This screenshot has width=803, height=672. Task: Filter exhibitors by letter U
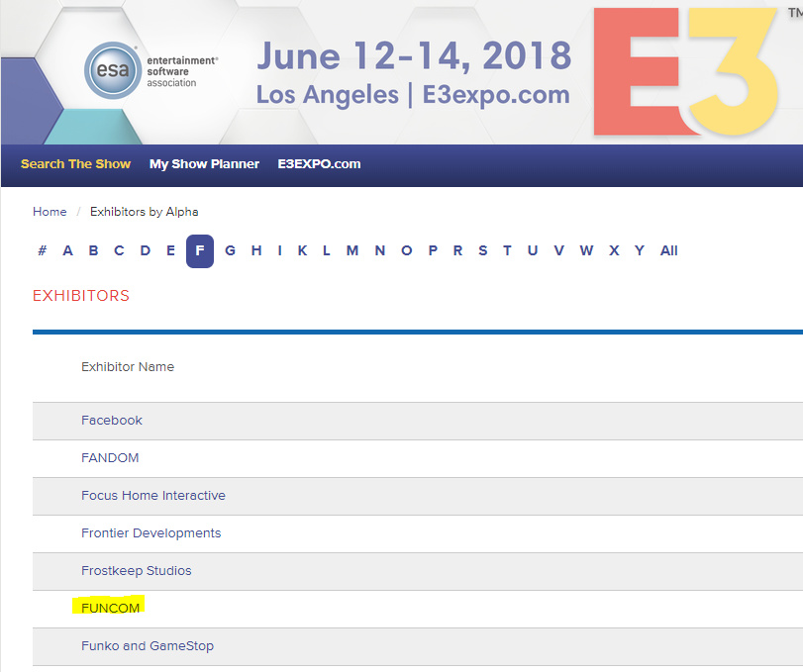click(x=533, y=250)
